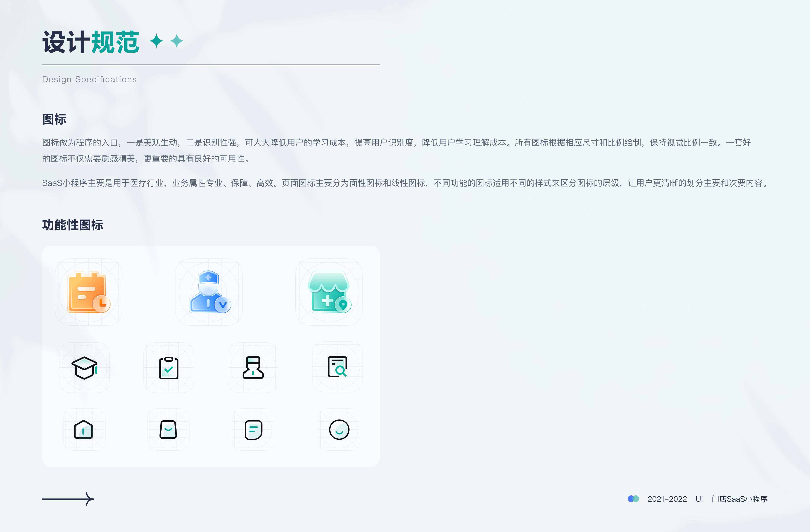Toggle the blue dot in footer indicator
Screen dimensions: 810x532
click(631, 499)
